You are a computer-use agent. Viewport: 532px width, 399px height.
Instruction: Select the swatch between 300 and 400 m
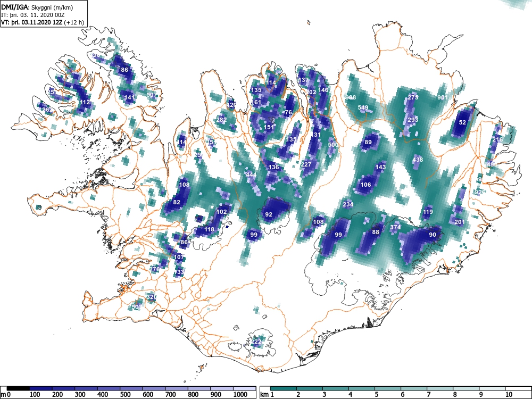tap(86, 388)
